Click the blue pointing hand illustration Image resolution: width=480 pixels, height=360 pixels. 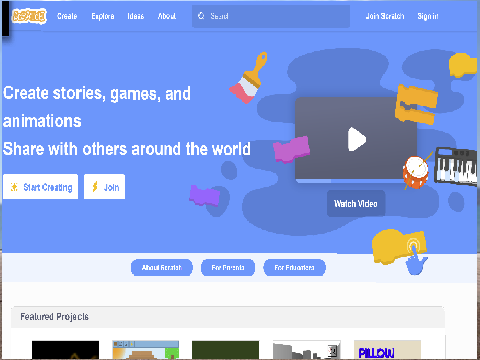click(x=416, y=260)
